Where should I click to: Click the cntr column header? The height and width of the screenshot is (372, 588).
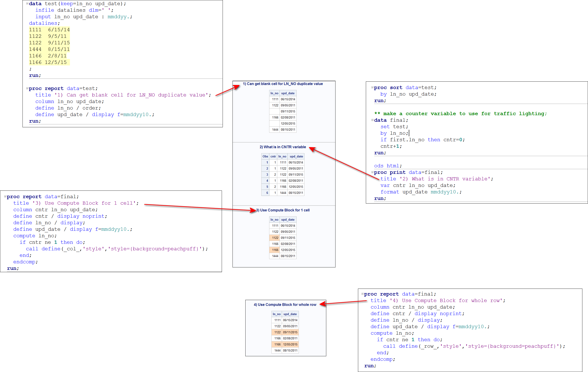(x=273, y=156)
